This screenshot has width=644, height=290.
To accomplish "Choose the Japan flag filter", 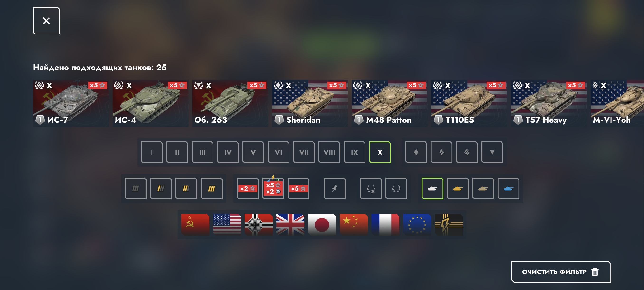I will point(322,224).
